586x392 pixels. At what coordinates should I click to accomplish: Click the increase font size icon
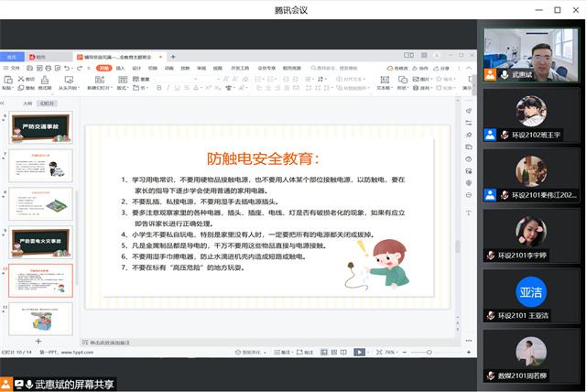click(226, 79)
